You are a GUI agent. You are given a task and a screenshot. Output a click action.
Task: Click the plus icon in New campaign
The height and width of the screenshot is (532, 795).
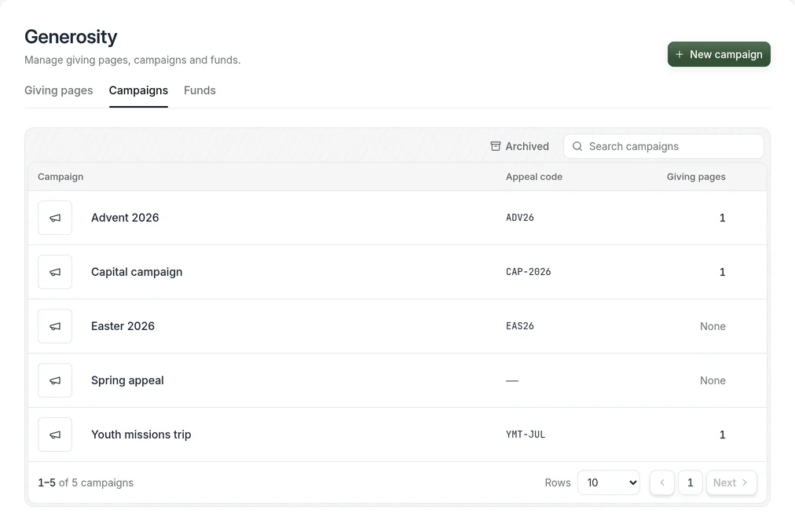[680, 54]
